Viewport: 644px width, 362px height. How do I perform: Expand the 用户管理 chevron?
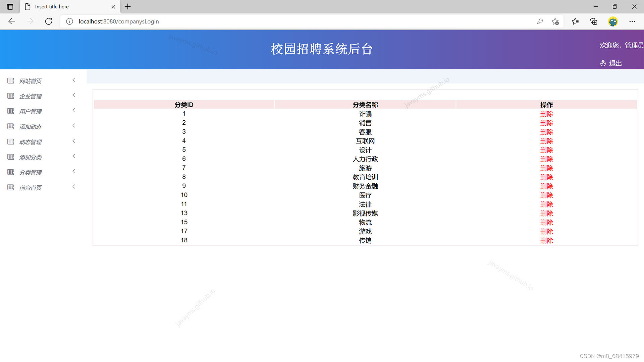74,110
